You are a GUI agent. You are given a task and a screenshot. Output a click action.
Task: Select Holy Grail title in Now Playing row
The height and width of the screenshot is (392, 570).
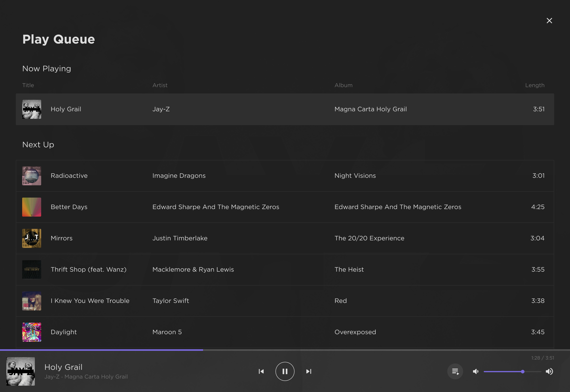tap(66, 109)
